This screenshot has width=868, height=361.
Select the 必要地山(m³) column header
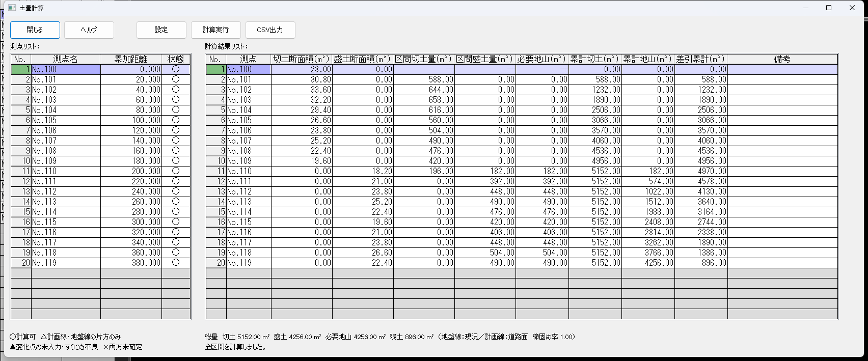[x=542, y=59]
